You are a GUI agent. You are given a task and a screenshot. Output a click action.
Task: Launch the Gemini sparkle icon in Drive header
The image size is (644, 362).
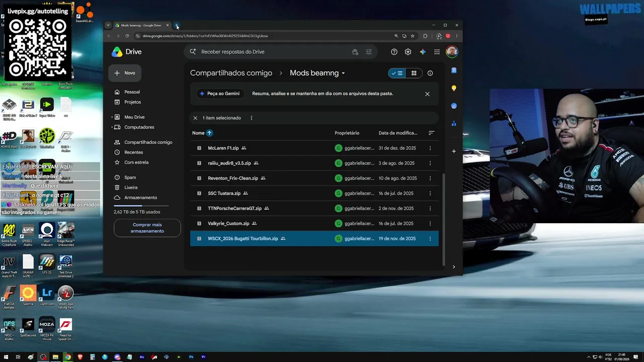pos(423,52)
